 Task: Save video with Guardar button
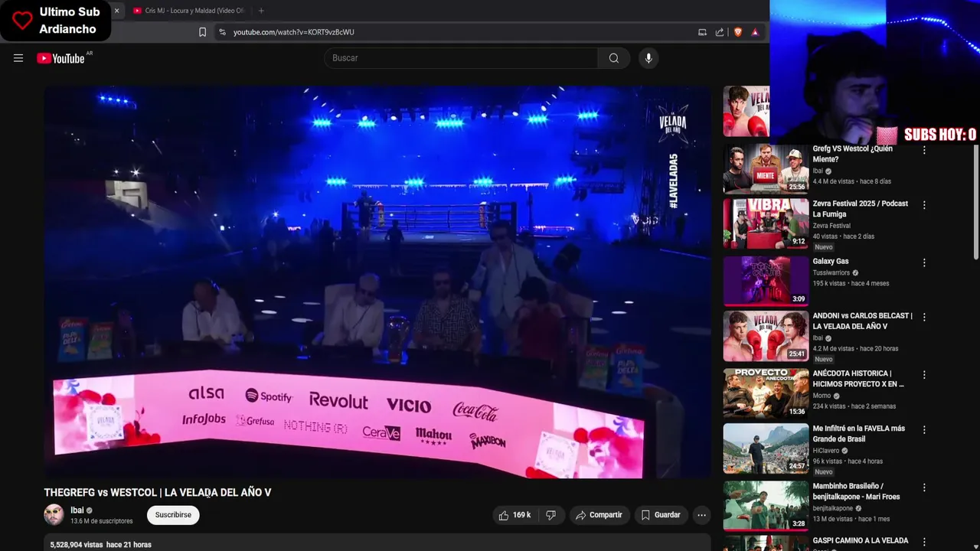click(661, 515)
